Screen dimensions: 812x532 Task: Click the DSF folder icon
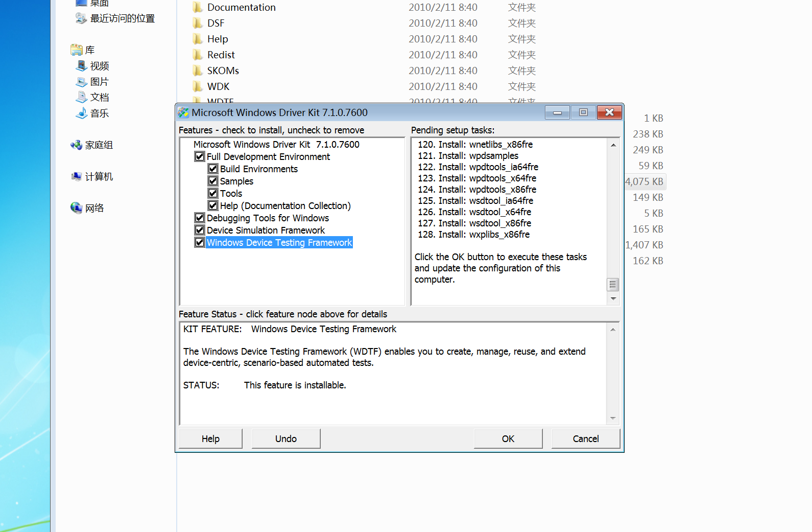click(198, 23)
